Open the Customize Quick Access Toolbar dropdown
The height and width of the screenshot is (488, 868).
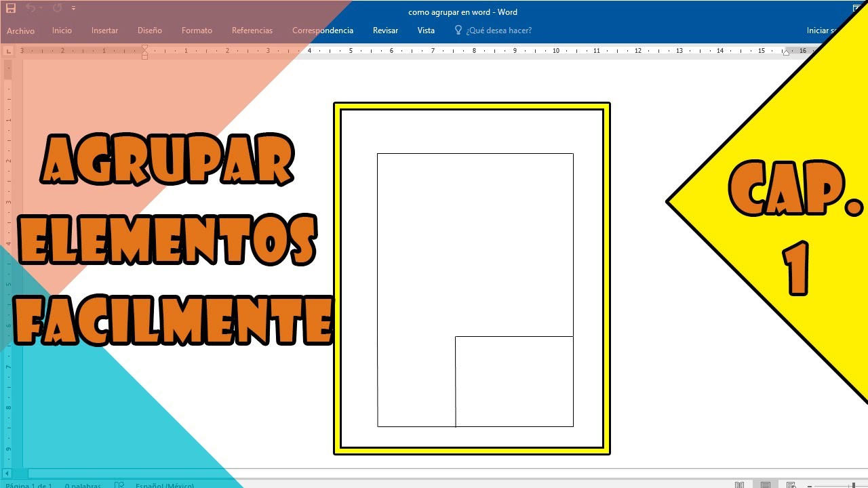73,9
